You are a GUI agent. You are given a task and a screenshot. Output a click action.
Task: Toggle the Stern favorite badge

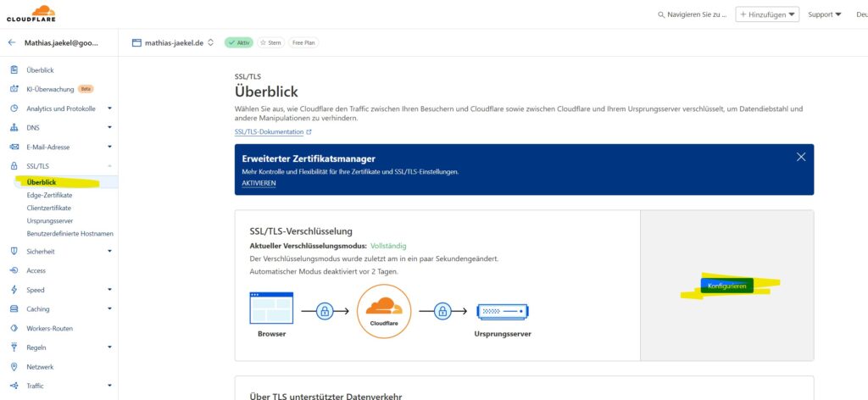(x=271, y=42)
